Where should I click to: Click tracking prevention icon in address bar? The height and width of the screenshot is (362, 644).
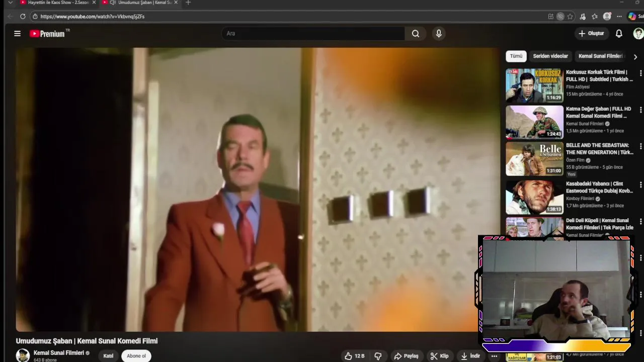560,17
